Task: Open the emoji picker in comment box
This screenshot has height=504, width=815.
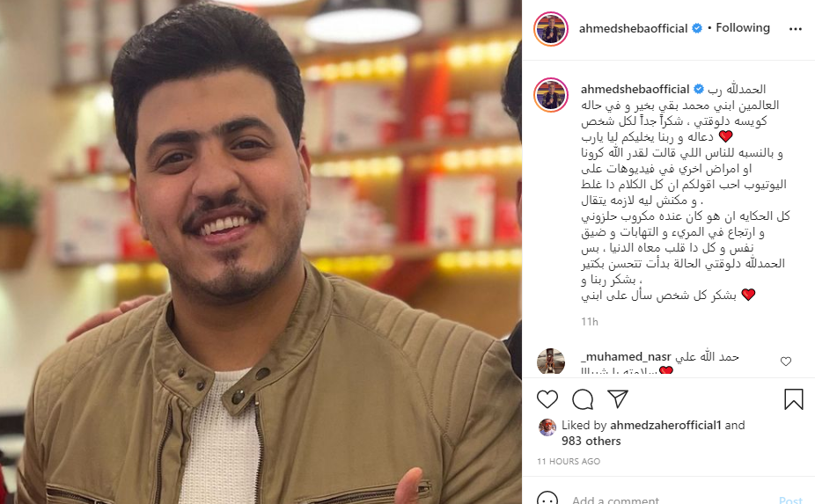Action: click(x=547, y=500)
